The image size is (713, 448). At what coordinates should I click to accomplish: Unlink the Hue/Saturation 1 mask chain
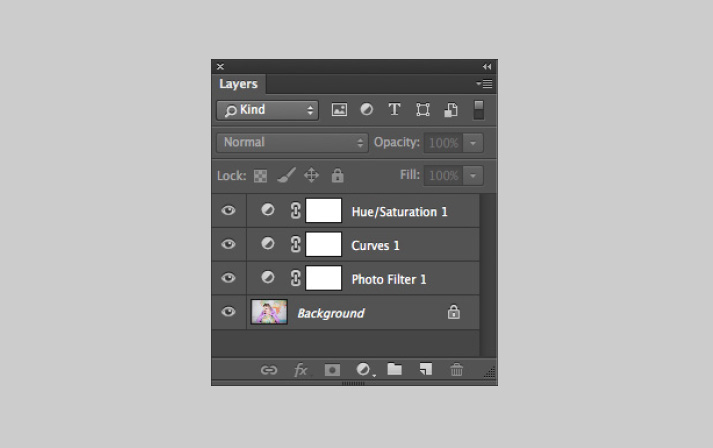click(296, 211)
